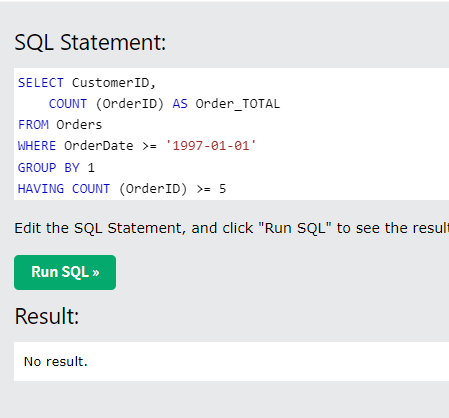Click the Order_TOTAL alias text
Image resolution: width=449 pixels, height=418 pixels.
click(238, 104)
